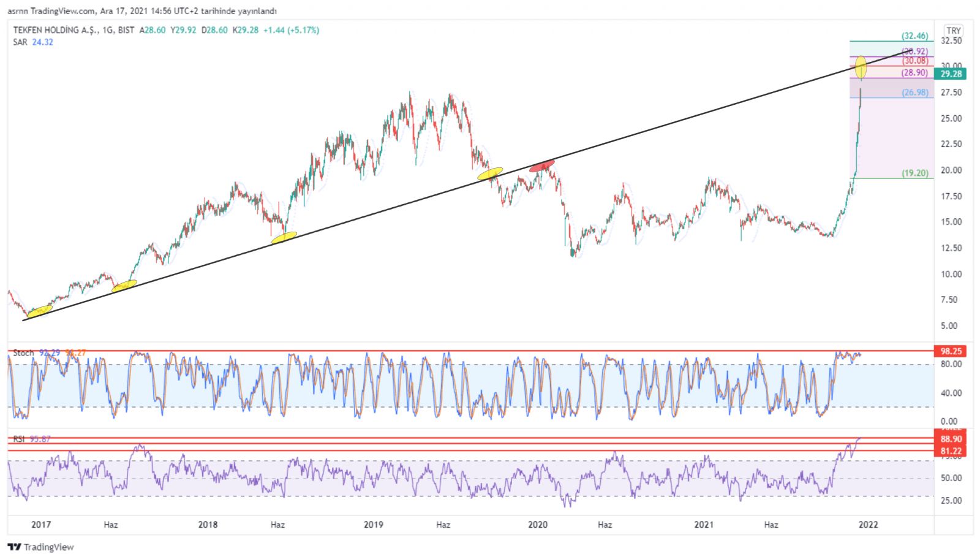Click the SAR indicator label
This screenshot has height=559, width=980.
20,42
